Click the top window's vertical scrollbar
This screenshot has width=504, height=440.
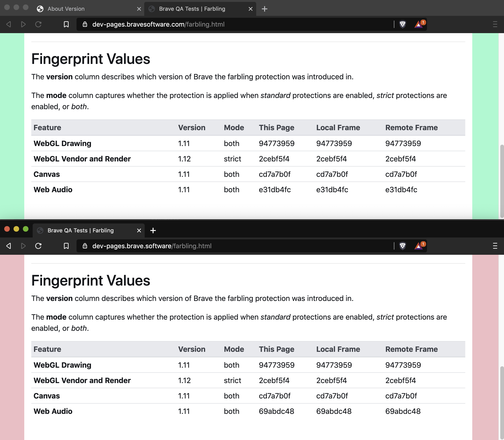[502, 181]
